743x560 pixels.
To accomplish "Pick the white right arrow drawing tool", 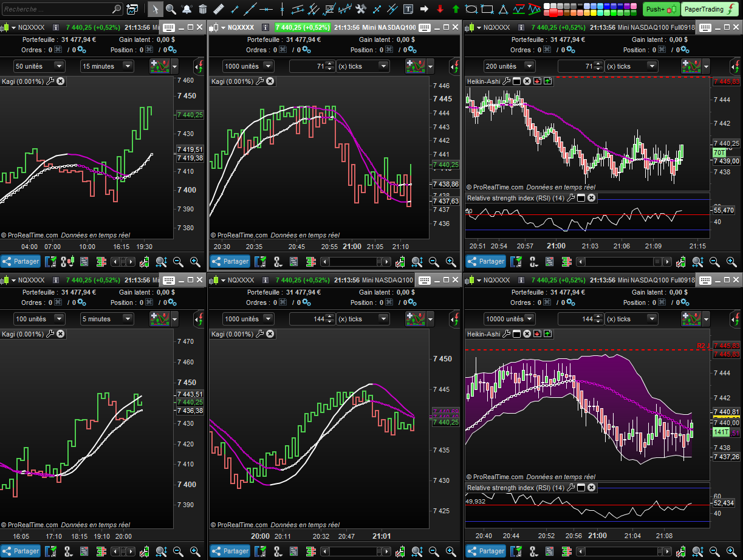I will point(424,9).
